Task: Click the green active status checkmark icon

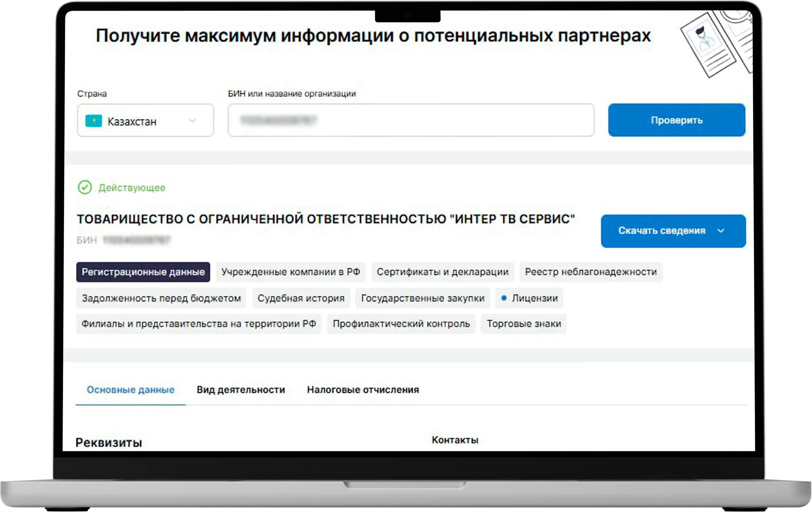Action: pyautogui.click(x=85, y=187)
